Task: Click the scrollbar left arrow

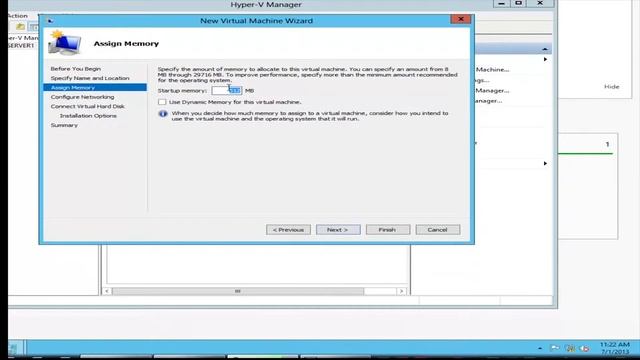Action: [x=107, y=291]
